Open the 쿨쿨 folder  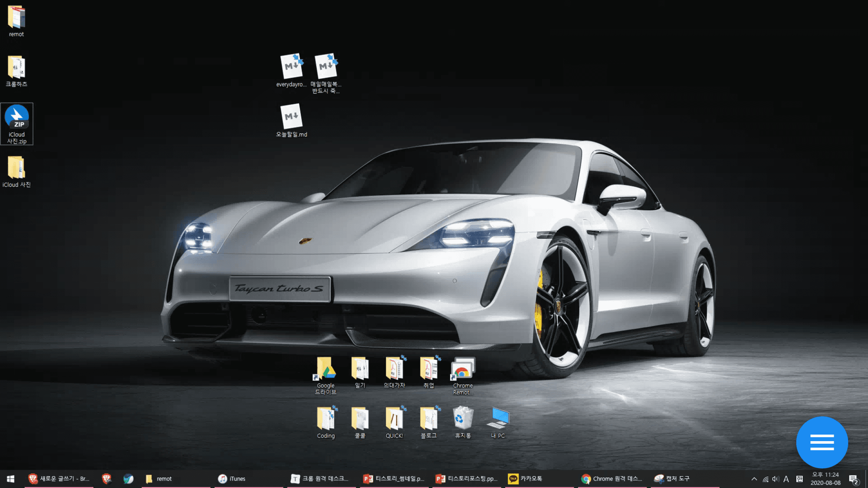(360, 423)
